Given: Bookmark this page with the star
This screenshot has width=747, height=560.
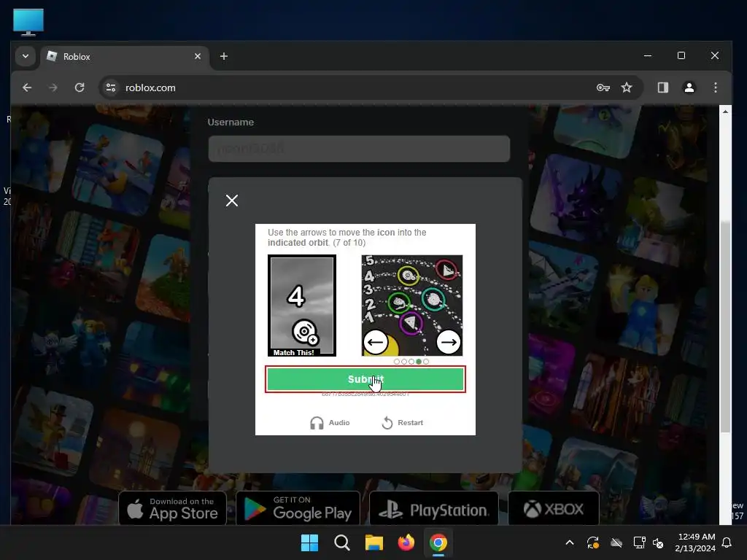Looking at the screenshot, I should 627,87.
